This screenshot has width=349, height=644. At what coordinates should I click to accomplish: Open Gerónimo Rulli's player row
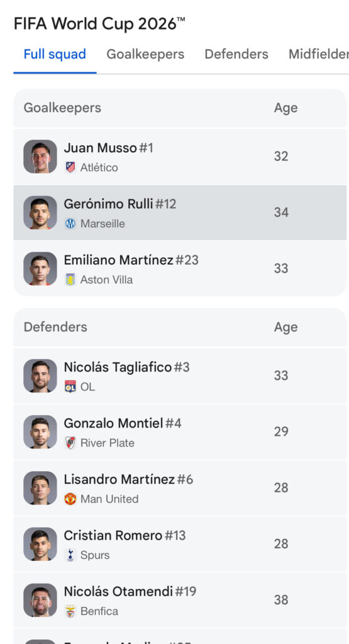pyautogui.click(x=180, y=213)
